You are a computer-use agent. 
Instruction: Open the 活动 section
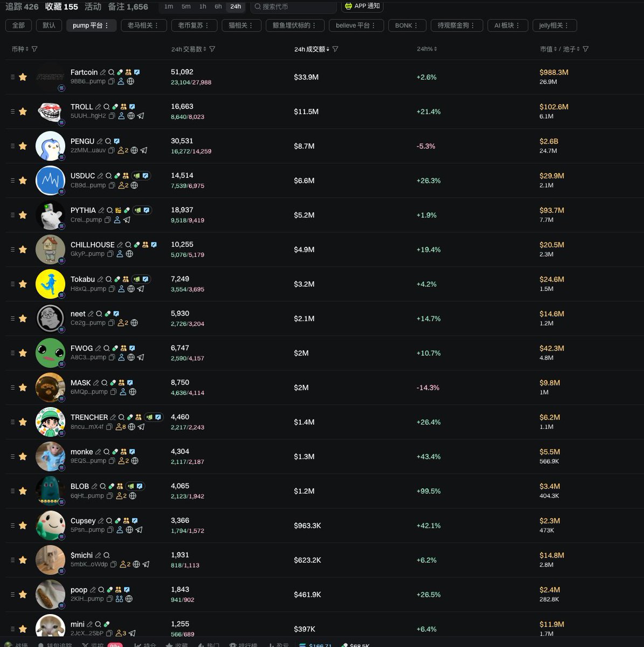[x=93, y=6]
